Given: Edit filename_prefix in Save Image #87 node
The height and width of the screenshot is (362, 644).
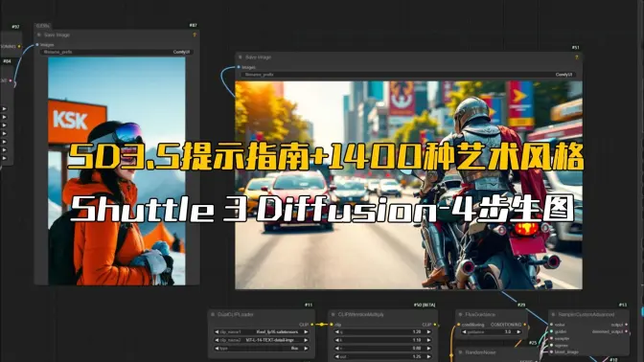Looking at the screenshot, I should (116, 52).
